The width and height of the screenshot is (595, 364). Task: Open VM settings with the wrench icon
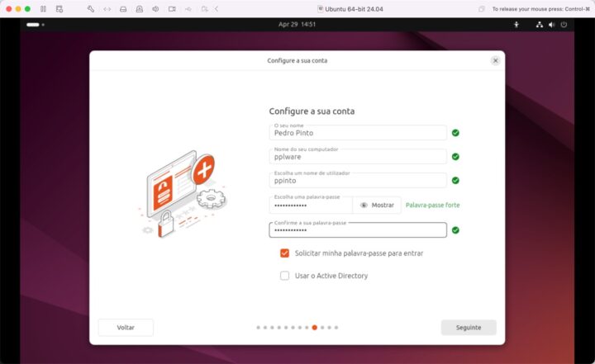click(x=91, y=9)
